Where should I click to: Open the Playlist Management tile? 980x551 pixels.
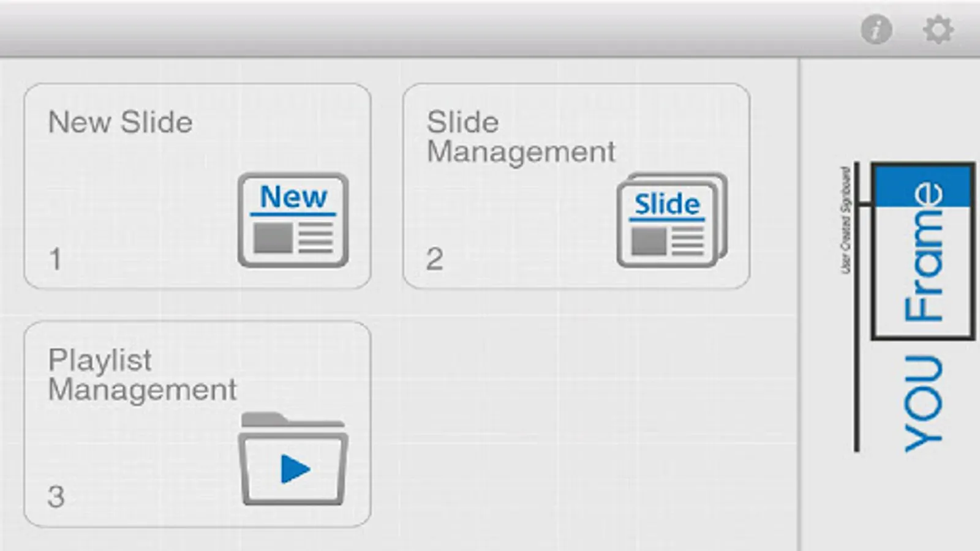[x=196, y=422]
